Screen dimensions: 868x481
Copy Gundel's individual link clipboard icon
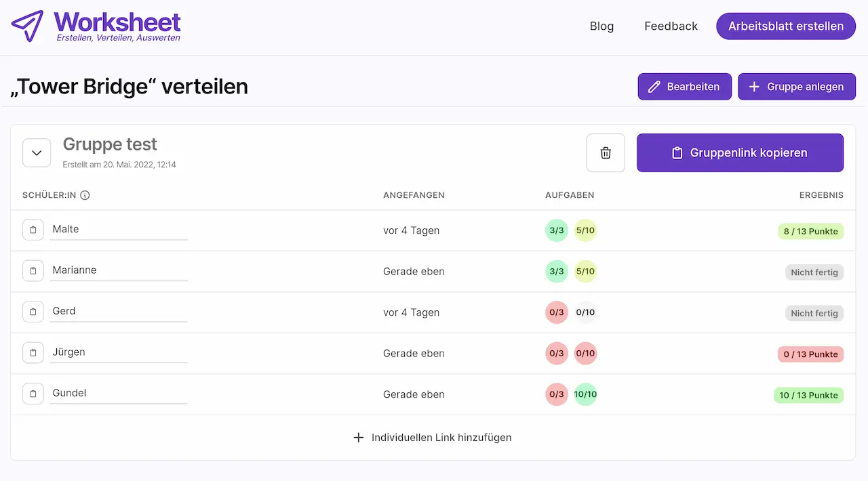[33, 394]
